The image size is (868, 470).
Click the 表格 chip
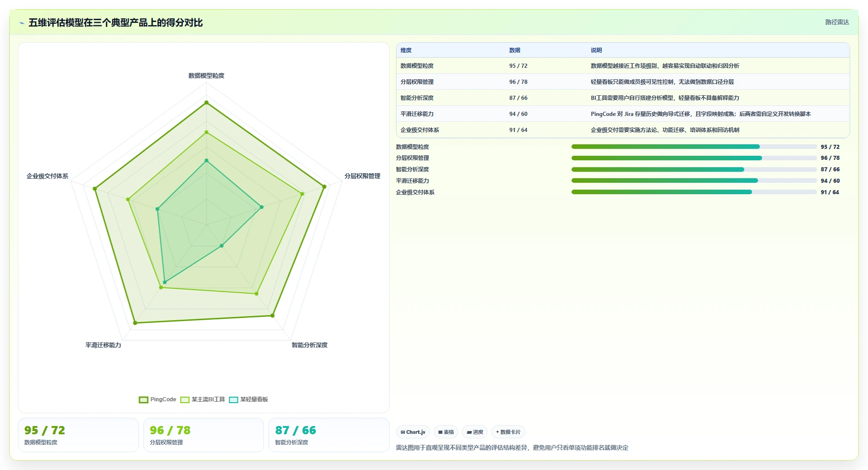pyautogui.click(x=446, y=432)
